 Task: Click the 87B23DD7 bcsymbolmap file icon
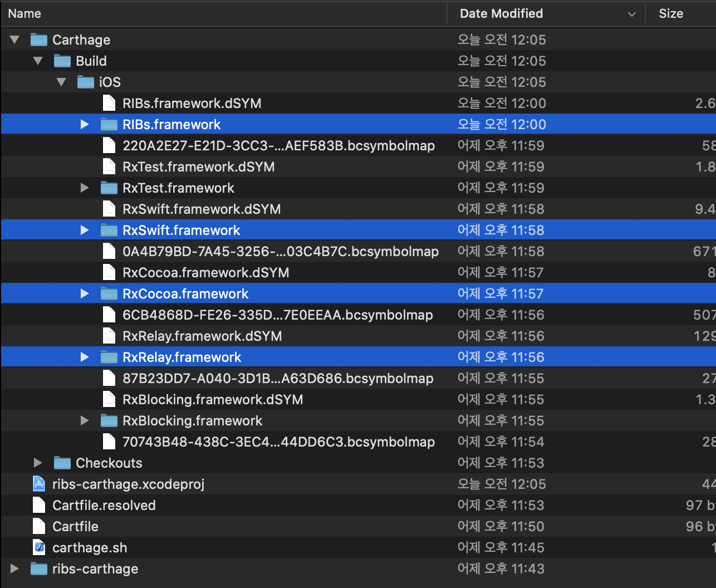109,378
